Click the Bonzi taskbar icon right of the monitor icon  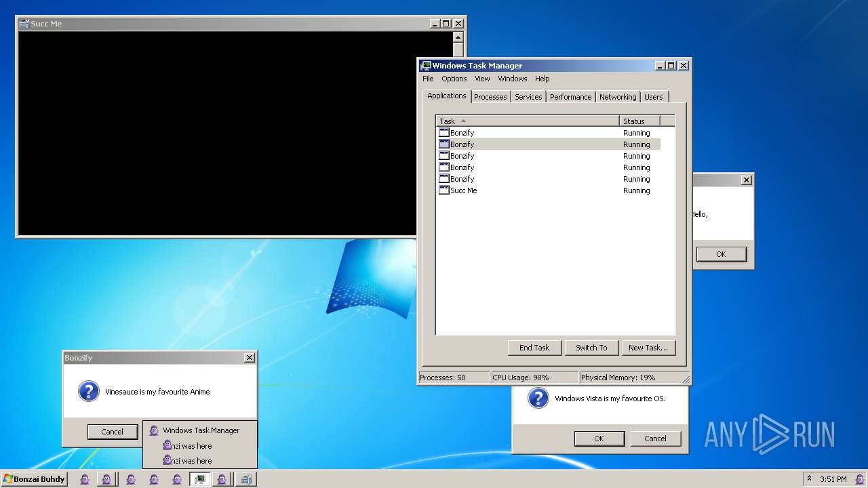[222, 479]
